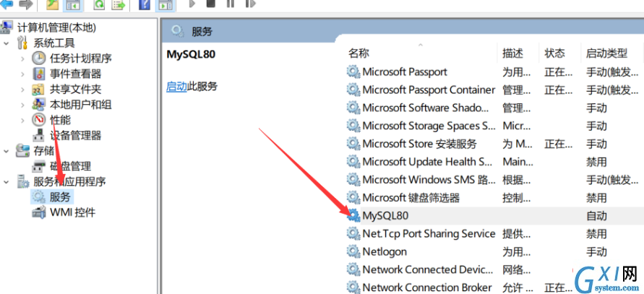644x294 pixels.
Task: Select 服务 in the left tree
Action: (60, 197)
